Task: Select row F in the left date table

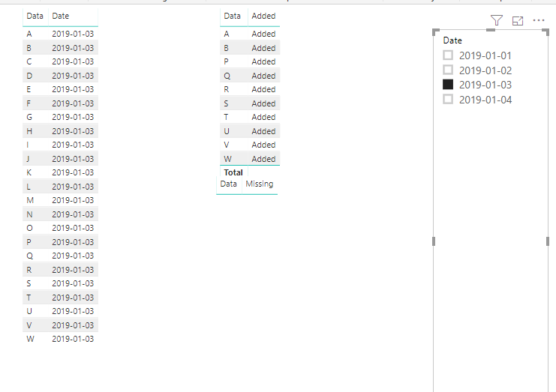Action: tap(60, 103)
